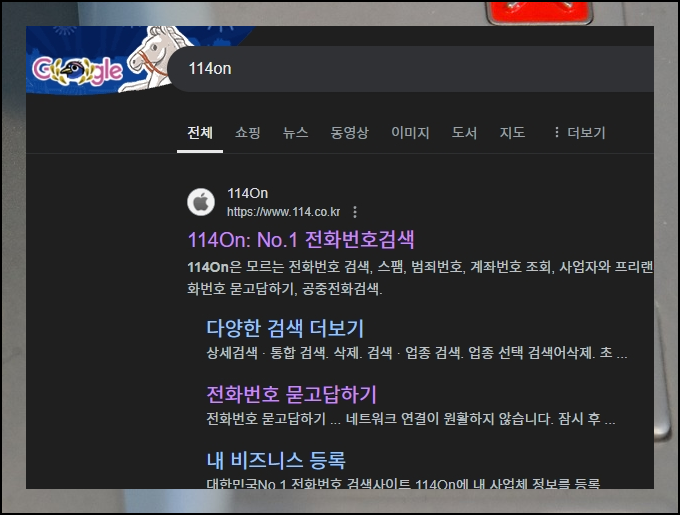Switch to the 쇼핑 tab
The image size is (680, 515).
pyautogui.click(x=248, y=133)
